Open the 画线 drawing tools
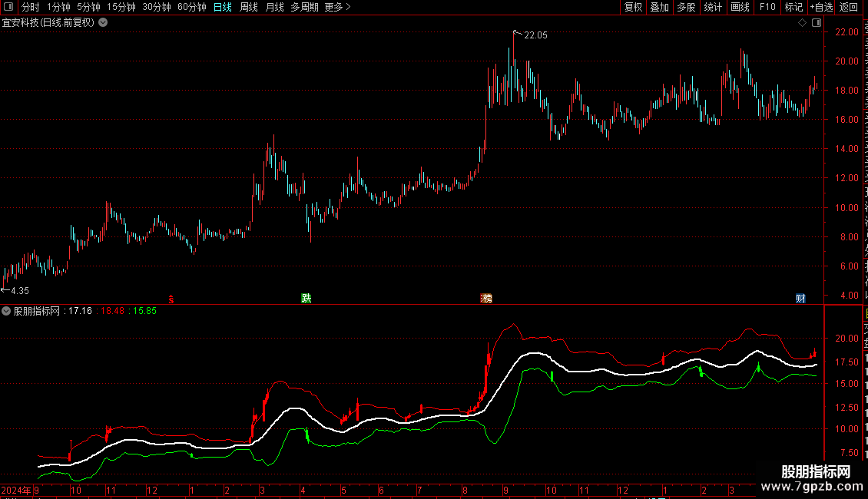868x499 pixels. [740, 7]
